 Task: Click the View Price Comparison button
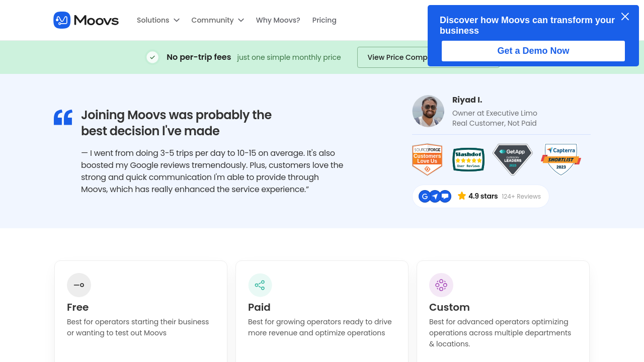[x=392, y=57]
